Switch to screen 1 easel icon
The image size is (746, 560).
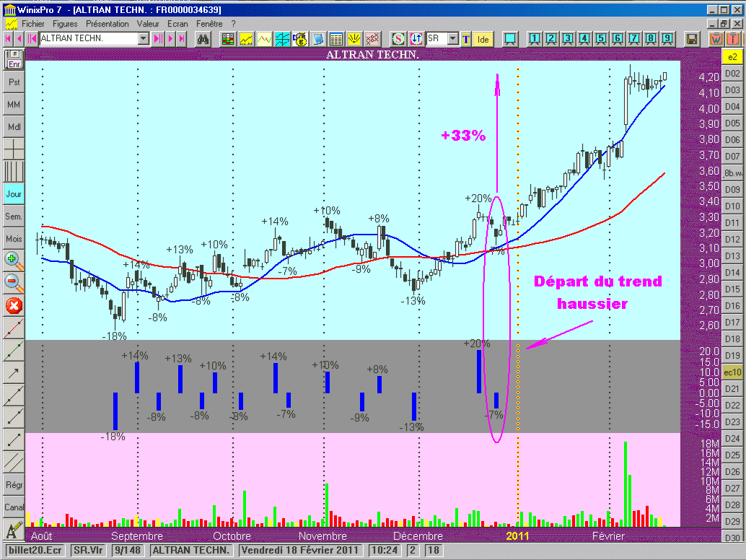click(x=535, y=39)
